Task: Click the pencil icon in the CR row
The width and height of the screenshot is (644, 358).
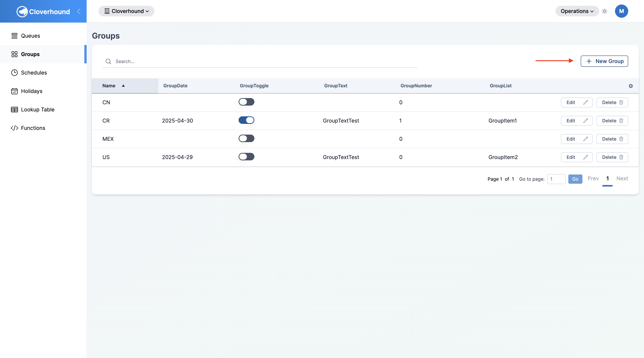Action: [585, 121]
